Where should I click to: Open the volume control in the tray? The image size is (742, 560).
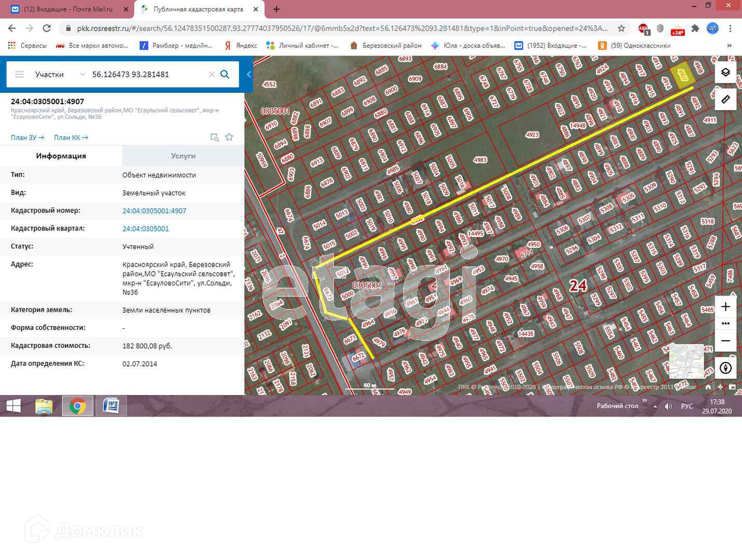[668, 407]
